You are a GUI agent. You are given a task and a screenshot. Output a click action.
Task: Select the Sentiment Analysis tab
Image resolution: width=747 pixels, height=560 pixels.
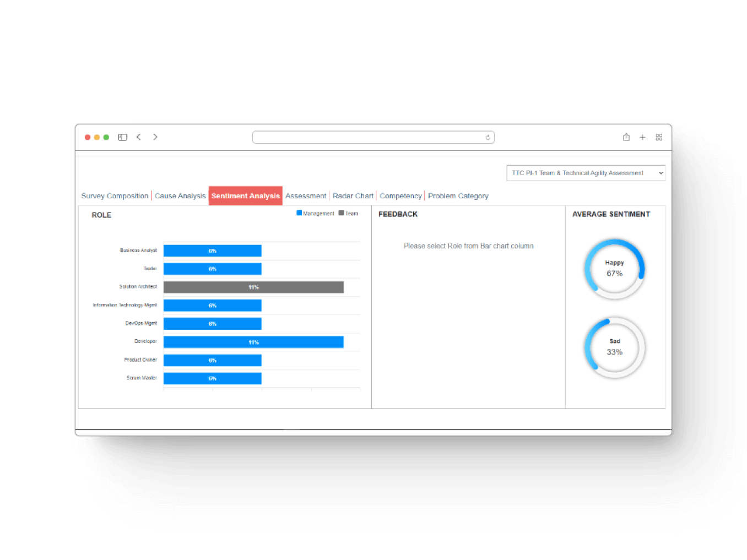(246, 196)
